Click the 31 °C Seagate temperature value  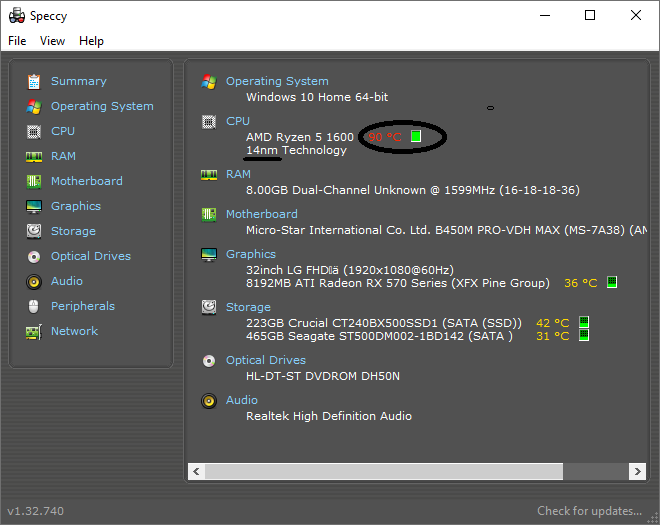click(x=553, y=336)
